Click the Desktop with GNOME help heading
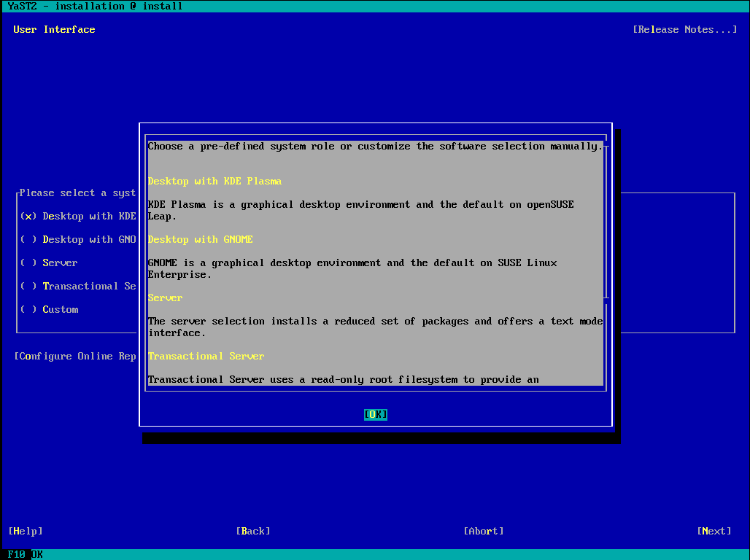The height and width of the screenshot is (560, 750). [x=201, y=240]
